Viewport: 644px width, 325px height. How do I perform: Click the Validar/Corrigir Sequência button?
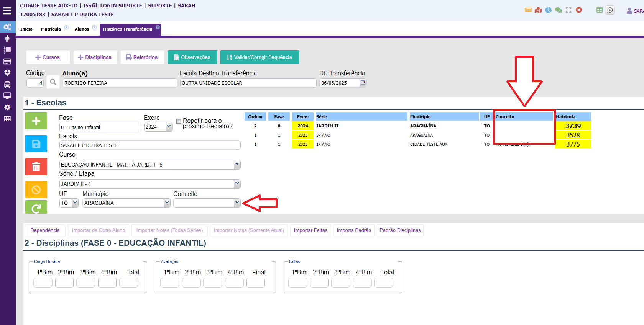click(260, 57)
